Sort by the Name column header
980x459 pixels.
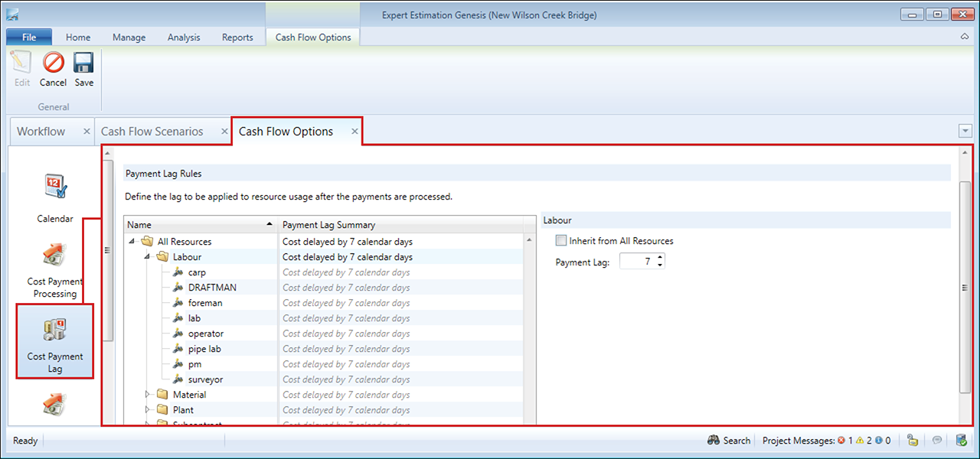199,225
